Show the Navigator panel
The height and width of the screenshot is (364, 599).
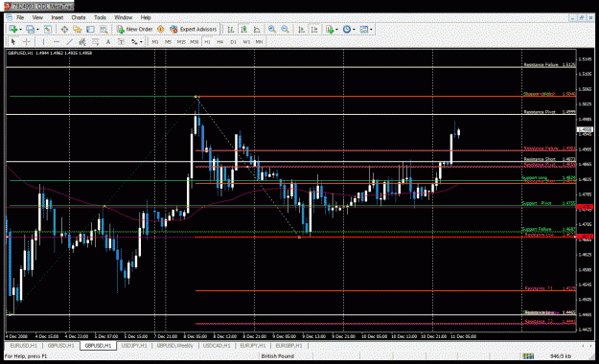(78, 30)
